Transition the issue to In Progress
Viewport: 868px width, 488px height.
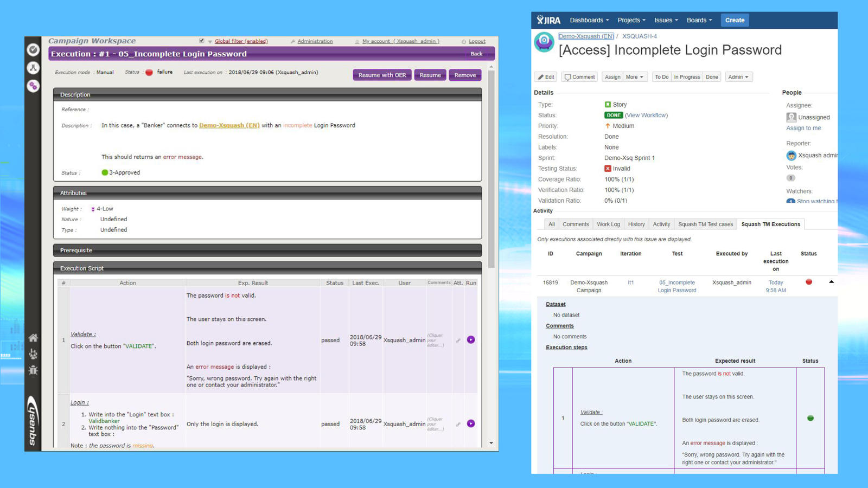687,77
